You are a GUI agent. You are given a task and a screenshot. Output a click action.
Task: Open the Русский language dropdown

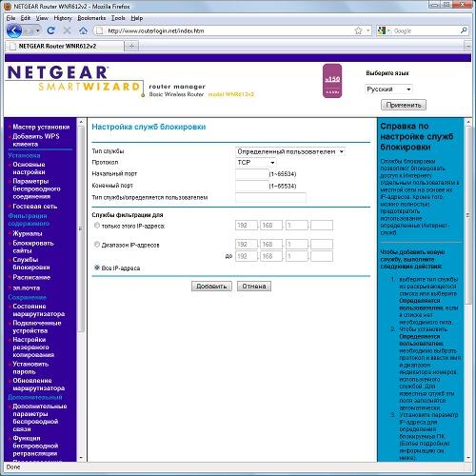[x=388, y=89]
